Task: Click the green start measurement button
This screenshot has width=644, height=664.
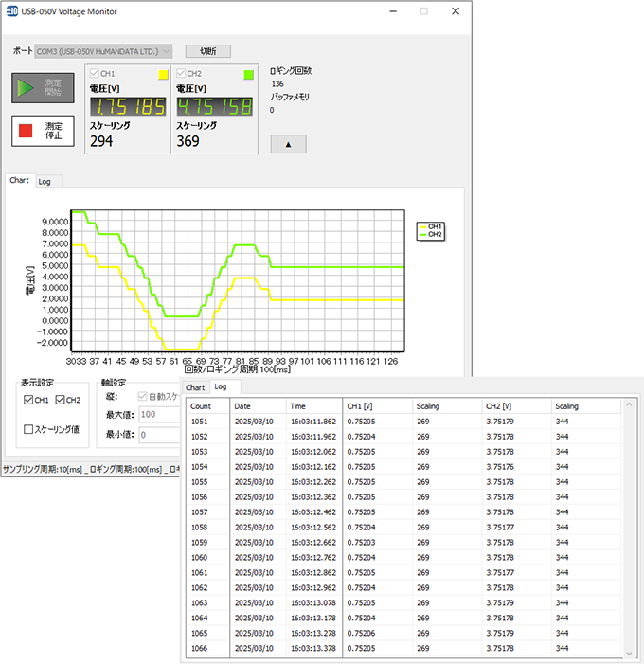Action: (x=43, y=88)
